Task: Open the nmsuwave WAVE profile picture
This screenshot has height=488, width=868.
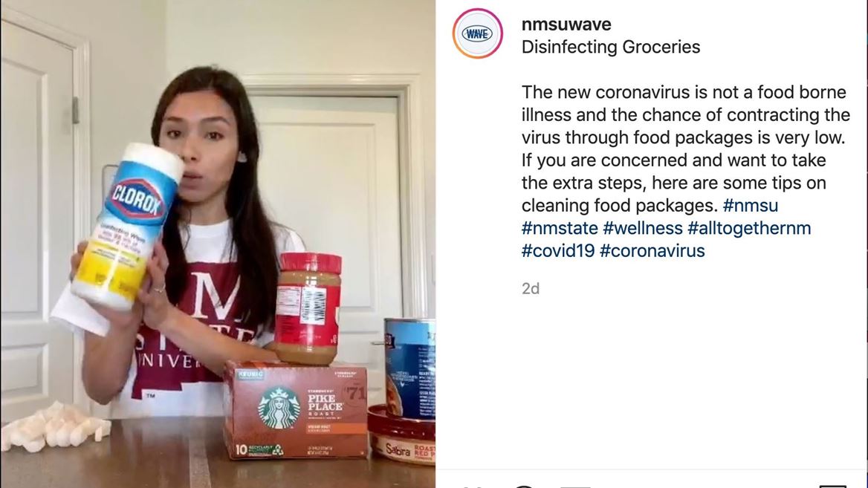Action: [x=477, y=33]
